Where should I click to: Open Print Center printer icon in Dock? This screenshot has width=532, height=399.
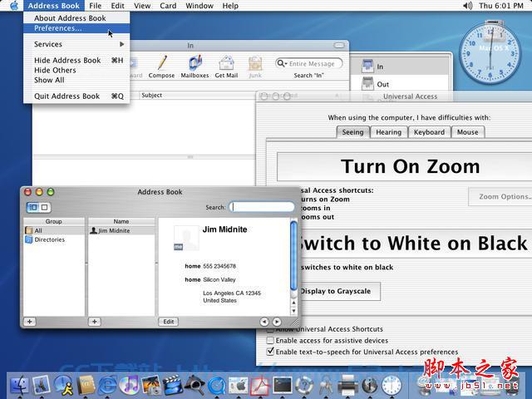pyautogui.click(x=348, y=386)
